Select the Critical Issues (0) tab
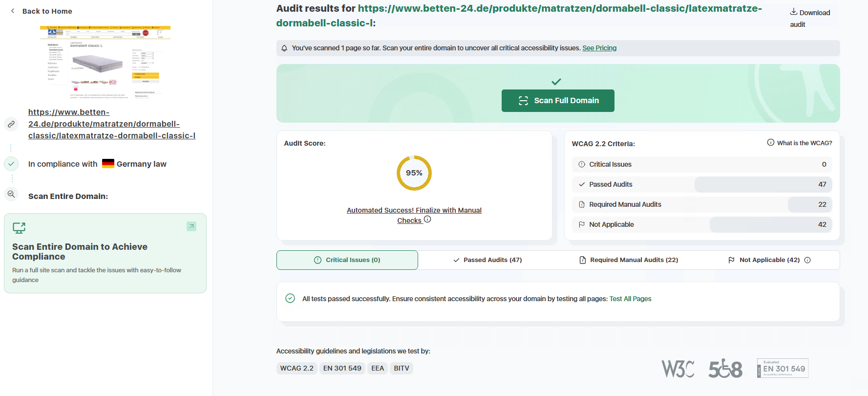868x396 pixels. (347, 260)
